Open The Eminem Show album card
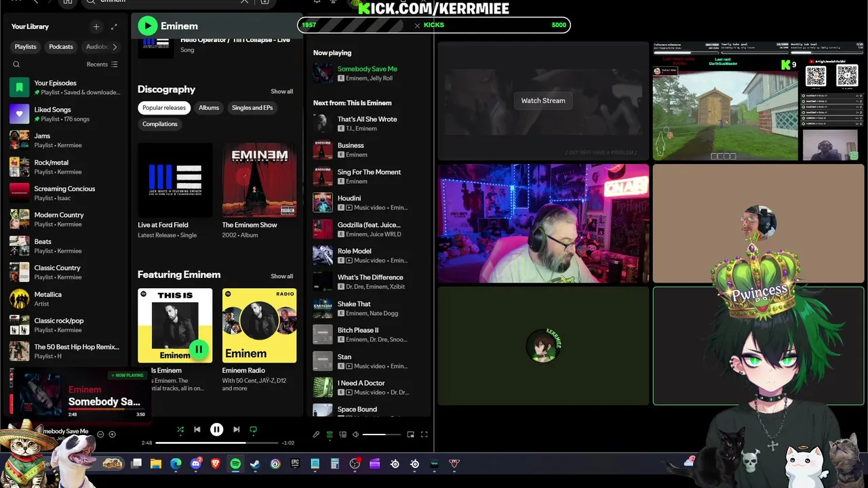 (x=259, y=192)
